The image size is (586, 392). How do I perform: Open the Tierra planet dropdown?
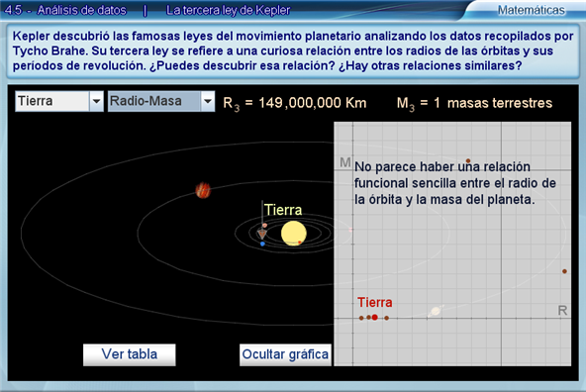click(x=59, y=101)
